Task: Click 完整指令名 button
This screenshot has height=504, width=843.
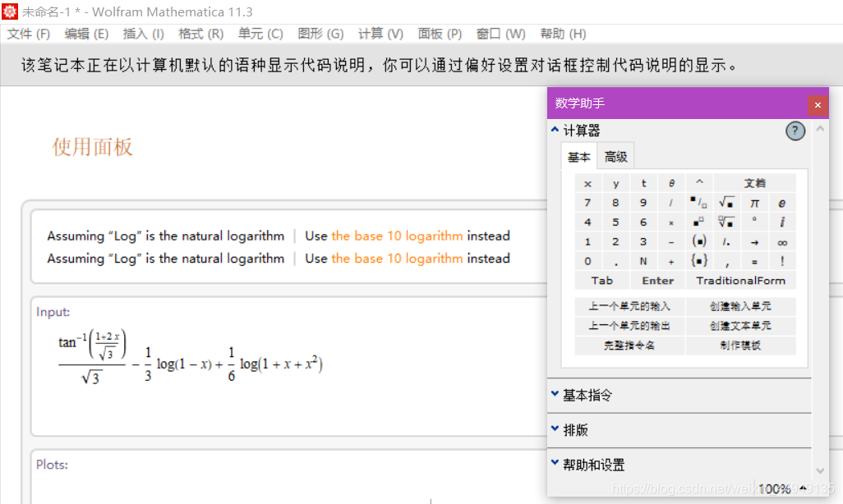Action: click(629, 346)
